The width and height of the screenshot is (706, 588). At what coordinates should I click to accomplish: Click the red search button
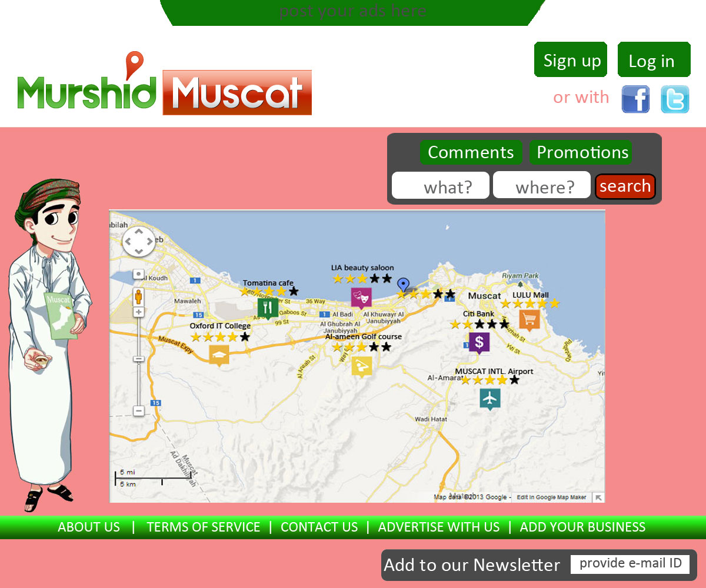pyautogui.click(x=625, y=186)
